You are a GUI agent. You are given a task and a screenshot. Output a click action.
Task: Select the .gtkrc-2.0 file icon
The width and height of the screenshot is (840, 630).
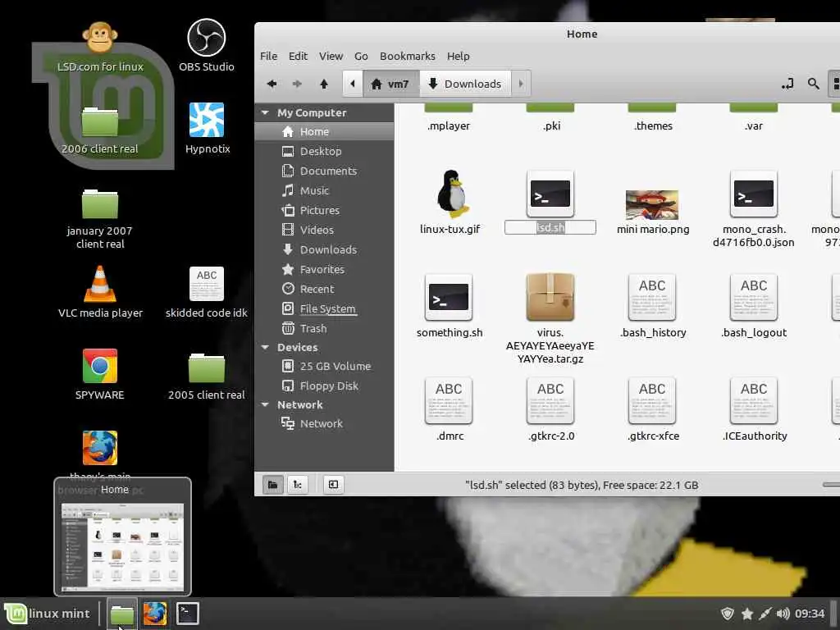(550, 400)
